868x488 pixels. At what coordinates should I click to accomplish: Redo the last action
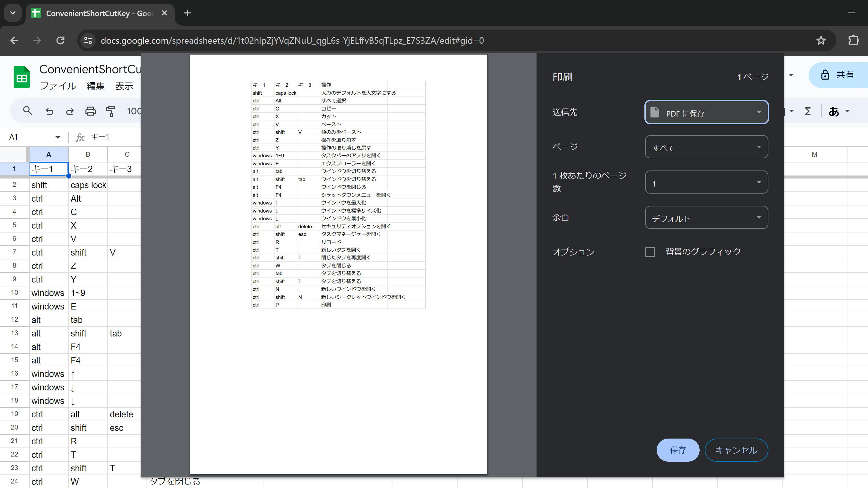click(x=70, y=110)
